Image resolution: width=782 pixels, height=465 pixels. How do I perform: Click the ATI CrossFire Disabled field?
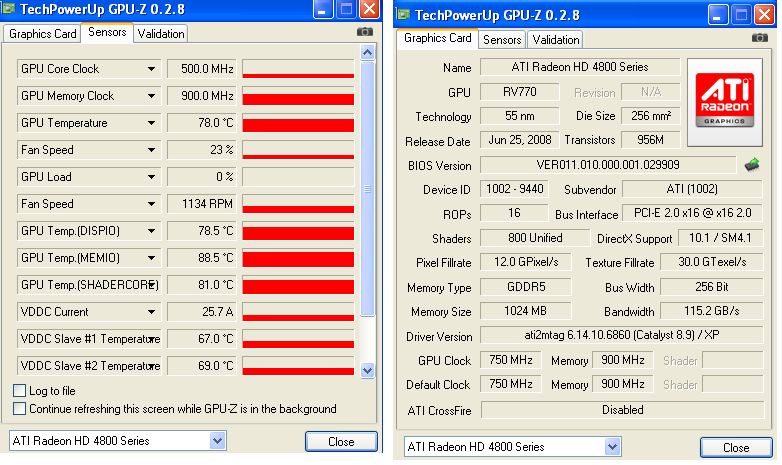click(622, 410)
